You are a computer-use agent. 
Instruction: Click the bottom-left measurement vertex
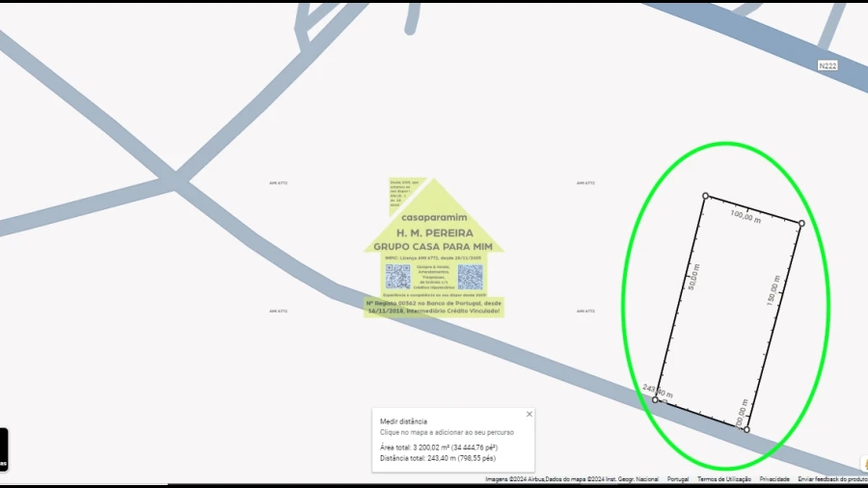(x=656, y=400)
